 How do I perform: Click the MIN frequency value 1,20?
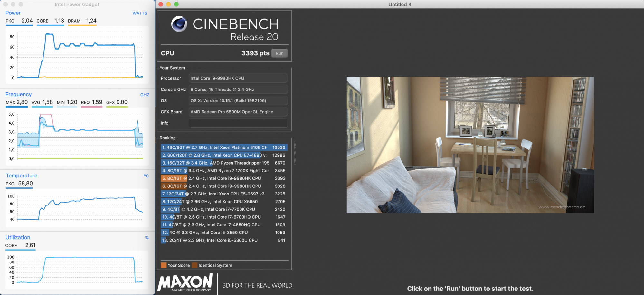[x=72, y=102]
